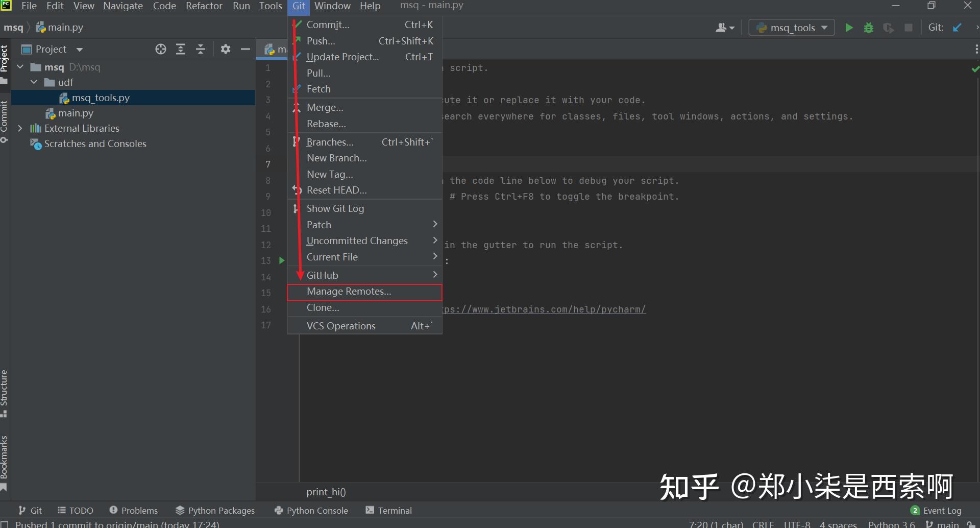Change encoding by clicking UTF-8
This screenshot has width=980, height=528.
coord(796,523)
